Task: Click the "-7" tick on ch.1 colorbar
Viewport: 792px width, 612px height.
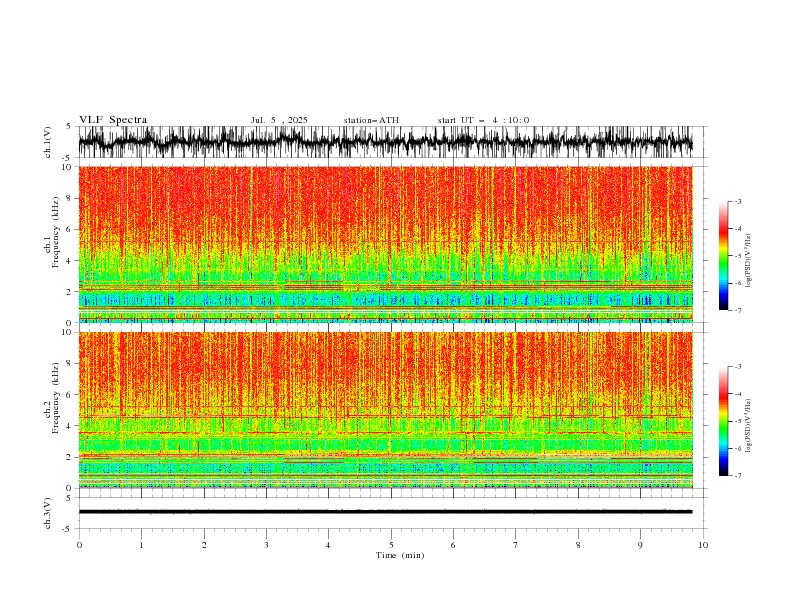Action: click(x=737, y=310)
